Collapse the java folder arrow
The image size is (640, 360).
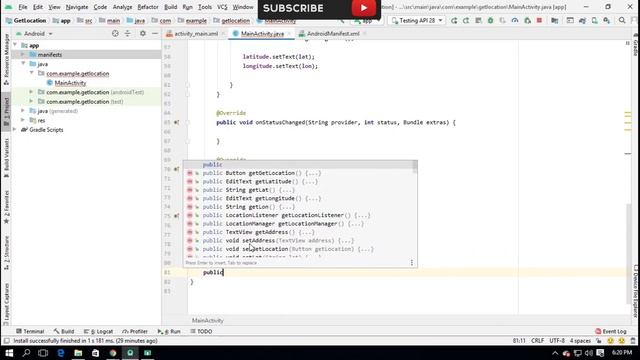coord(23,64)
